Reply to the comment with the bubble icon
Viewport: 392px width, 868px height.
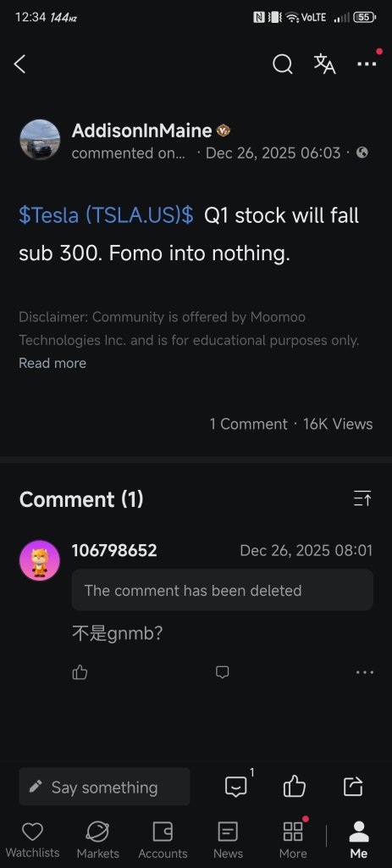223,672
